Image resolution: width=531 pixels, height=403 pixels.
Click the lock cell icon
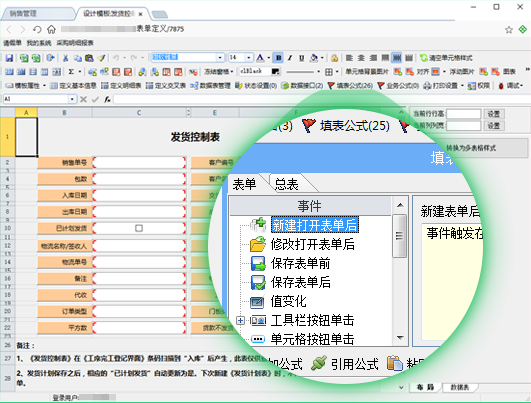(x=334, y=58)
